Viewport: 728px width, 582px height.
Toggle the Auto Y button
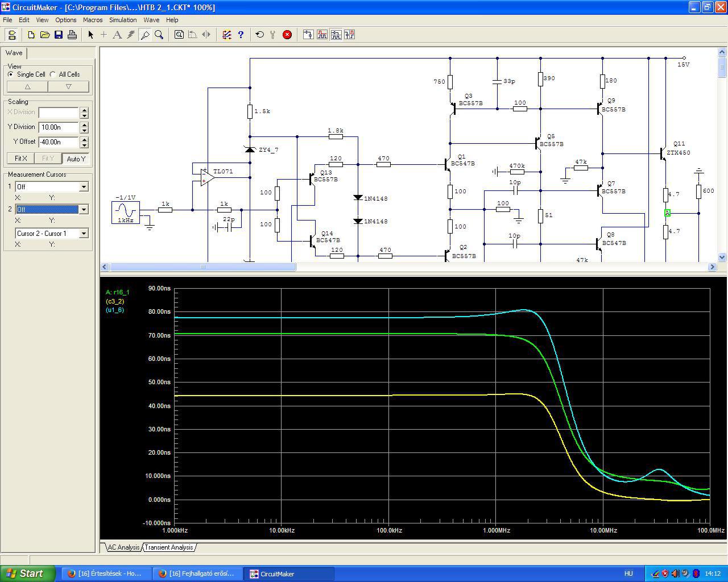76,159
